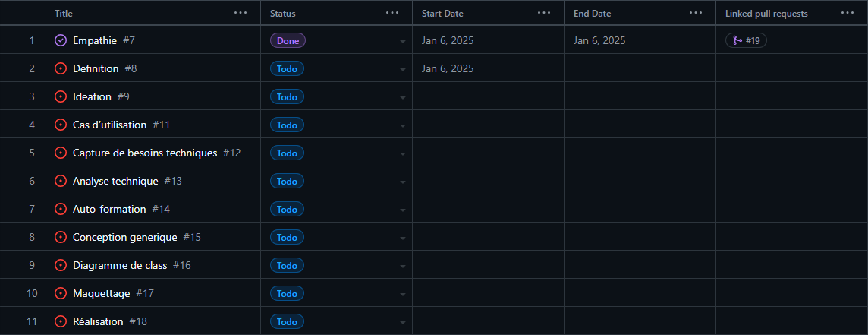Select the empty Start Date cell for Ideation

point(489,96)
